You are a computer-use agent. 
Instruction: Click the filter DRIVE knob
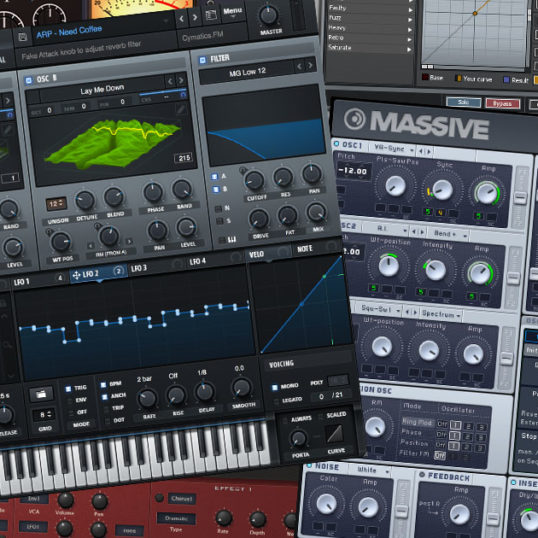click(258, 219)
